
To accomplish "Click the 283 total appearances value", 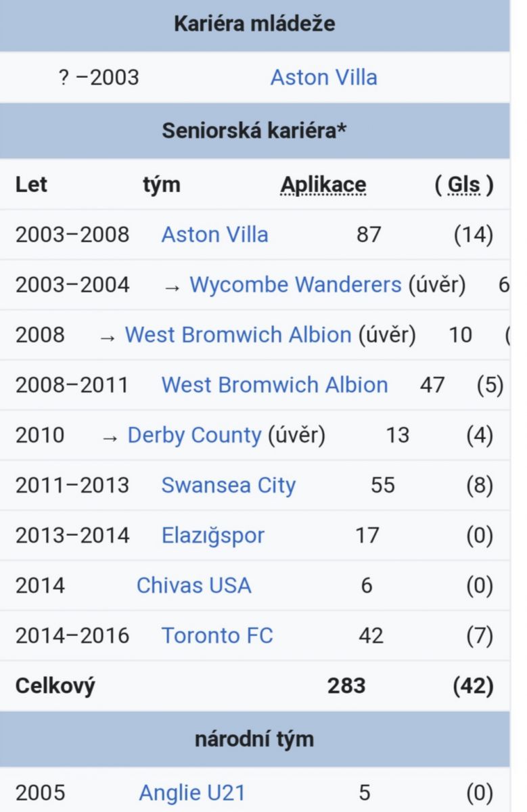I will [346, 685].
